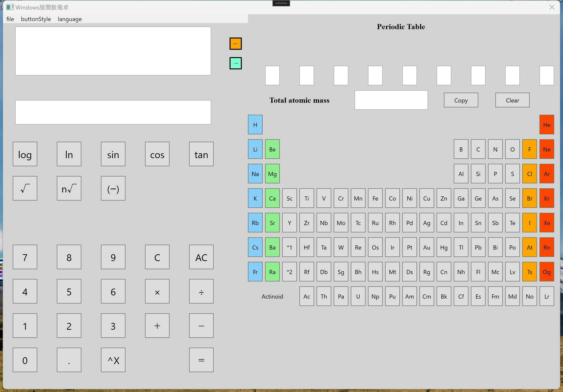
Task: Select the Uranium (U) element
Action: click(x=358, y=296)
